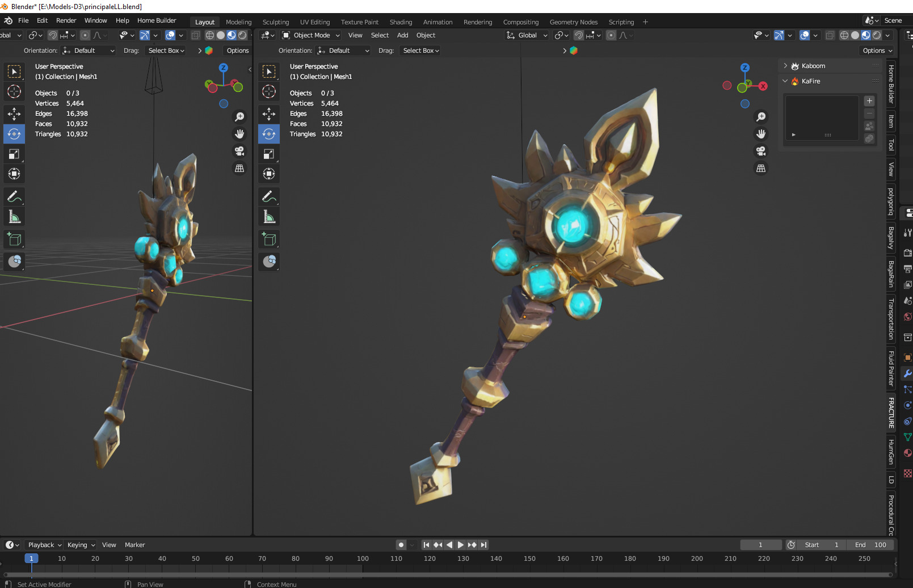Viewport: 913px width, 588px height.
Task: Open the Render properties tab icon
Action: 907,253
